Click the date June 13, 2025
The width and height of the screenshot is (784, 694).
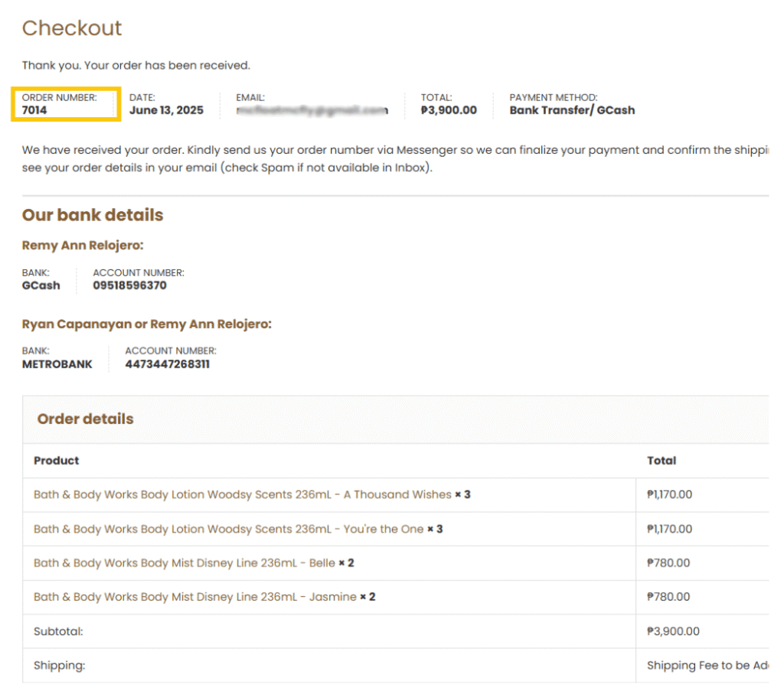click(166, 110)
